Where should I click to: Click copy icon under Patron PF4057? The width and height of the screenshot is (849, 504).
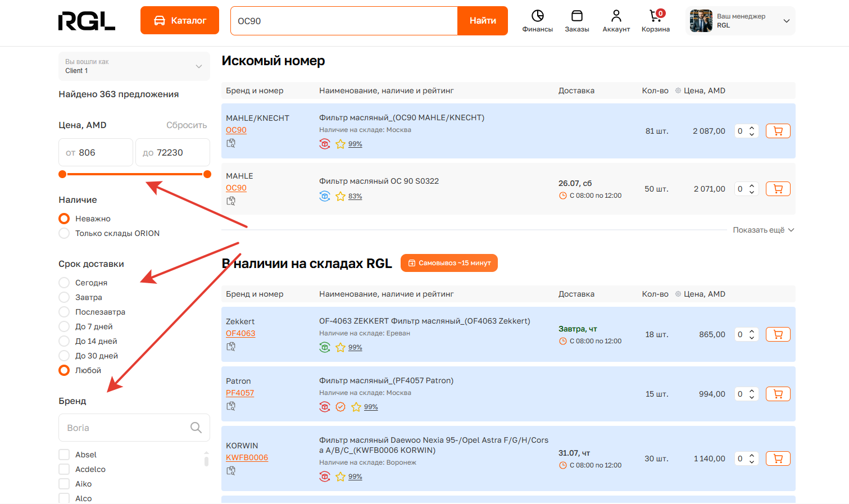point(231,406)
